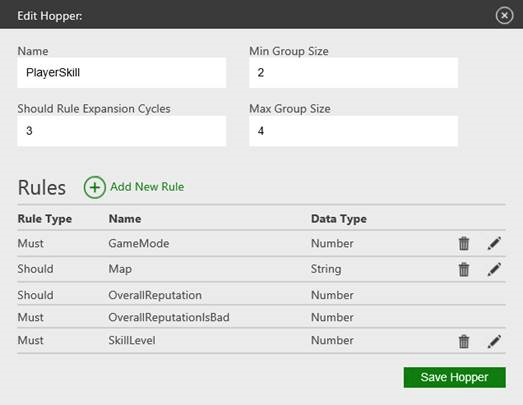Close the Edit Hopper dialog

pyautogui.click(x=504, y=15)
